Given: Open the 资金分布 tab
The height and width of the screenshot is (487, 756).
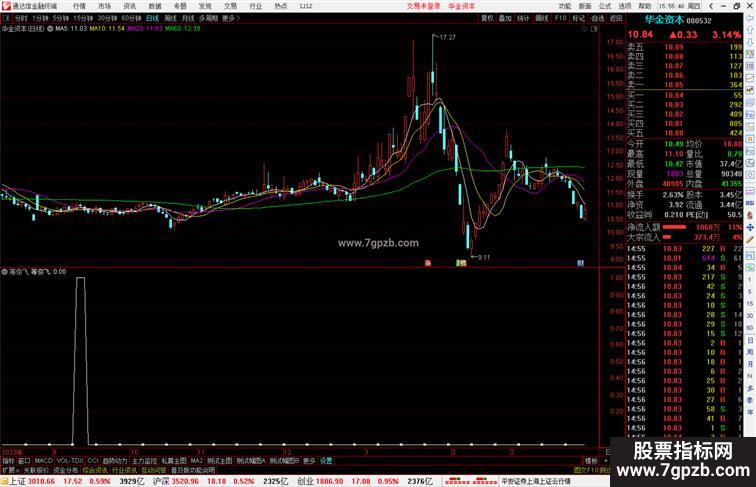Looking at the screenshot, I should tap(66, 470).
